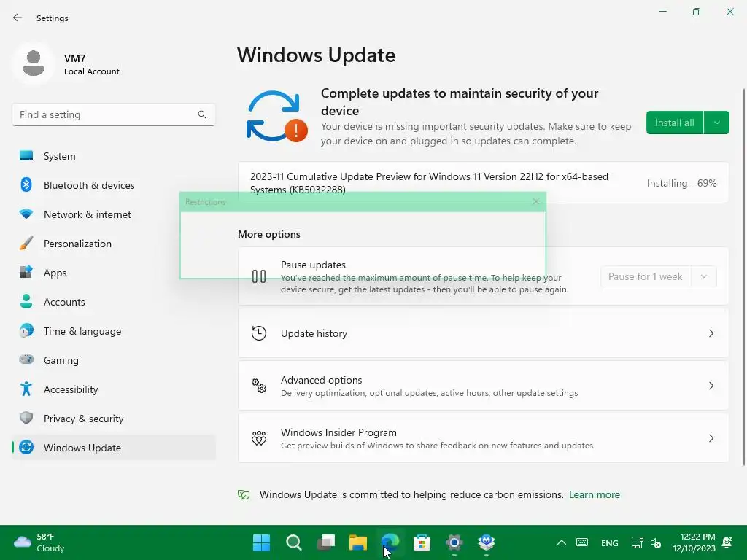The height and width of the screenshot is (560, 747).
Task: Open Microsoft Edge from the taskbar
Action: pyautogui.click(x=390, y=542)
